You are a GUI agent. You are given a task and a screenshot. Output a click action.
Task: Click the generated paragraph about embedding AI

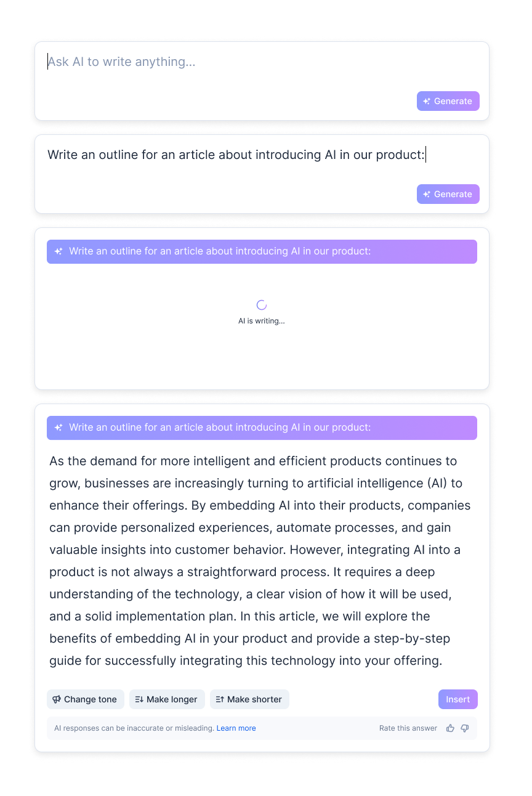tap(260, 561)
